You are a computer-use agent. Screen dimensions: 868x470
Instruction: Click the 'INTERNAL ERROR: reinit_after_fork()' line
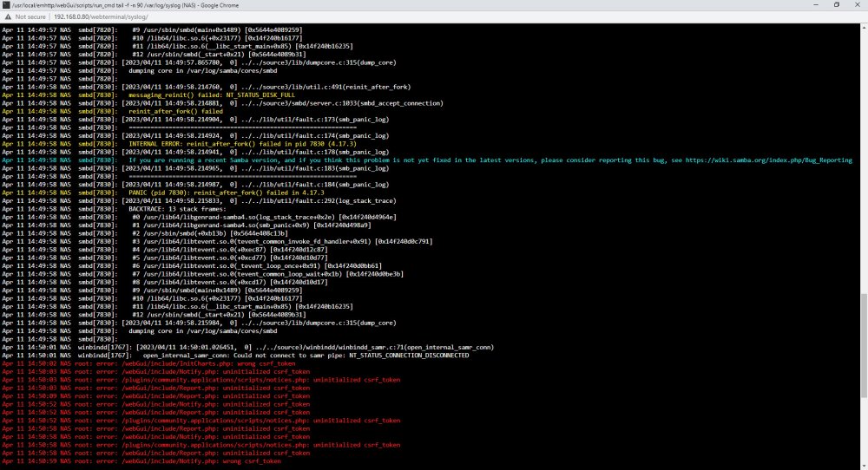(179, 144)
